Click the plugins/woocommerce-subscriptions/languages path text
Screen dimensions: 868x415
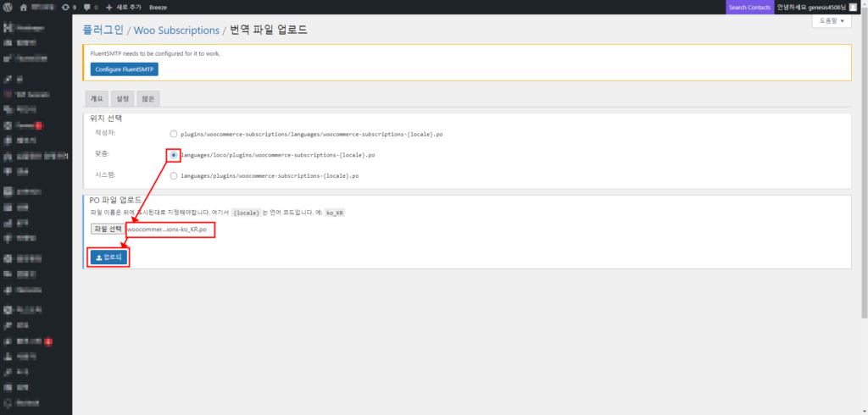tap(312, 134)
